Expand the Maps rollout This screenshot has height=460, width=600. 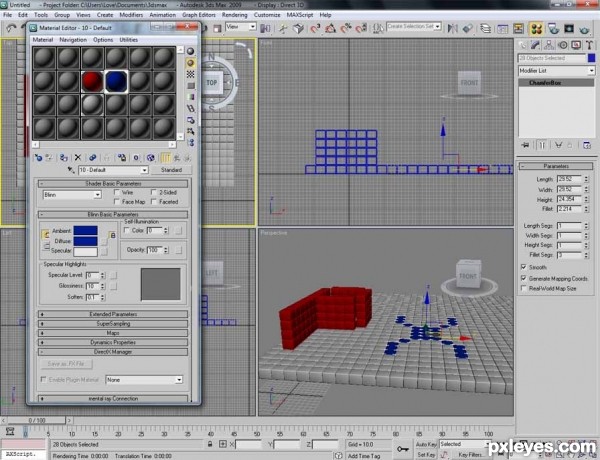113,333
